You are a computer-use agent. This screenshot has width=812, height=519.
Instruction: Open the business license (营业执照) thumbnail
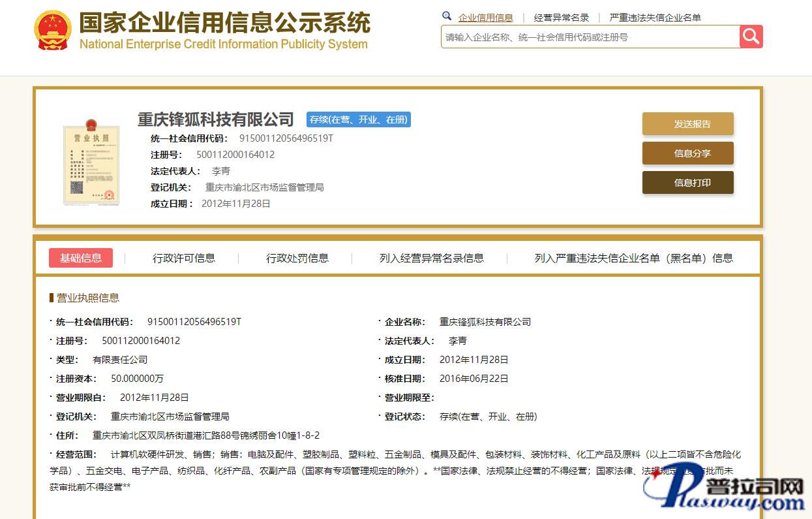[x=91, y=161]
